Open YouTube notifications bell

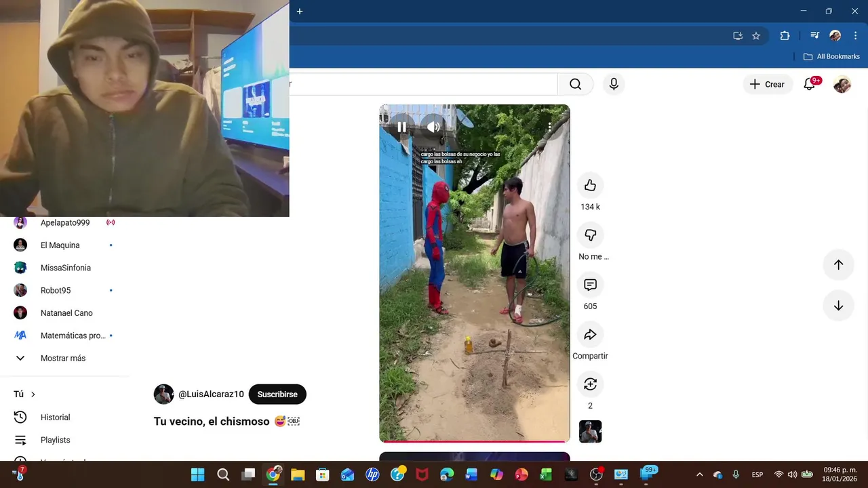pyautogui.click(x=810, y=84)
